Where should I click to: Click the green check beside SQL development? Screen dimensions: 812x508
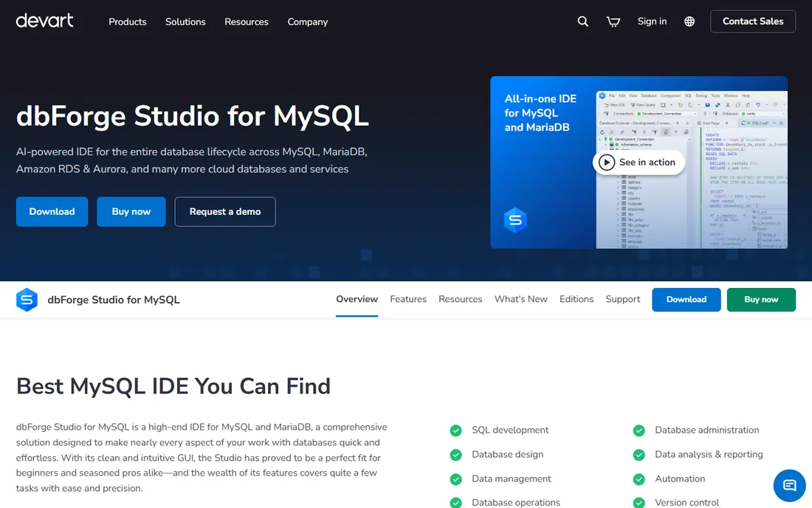[x=455, y=430]
